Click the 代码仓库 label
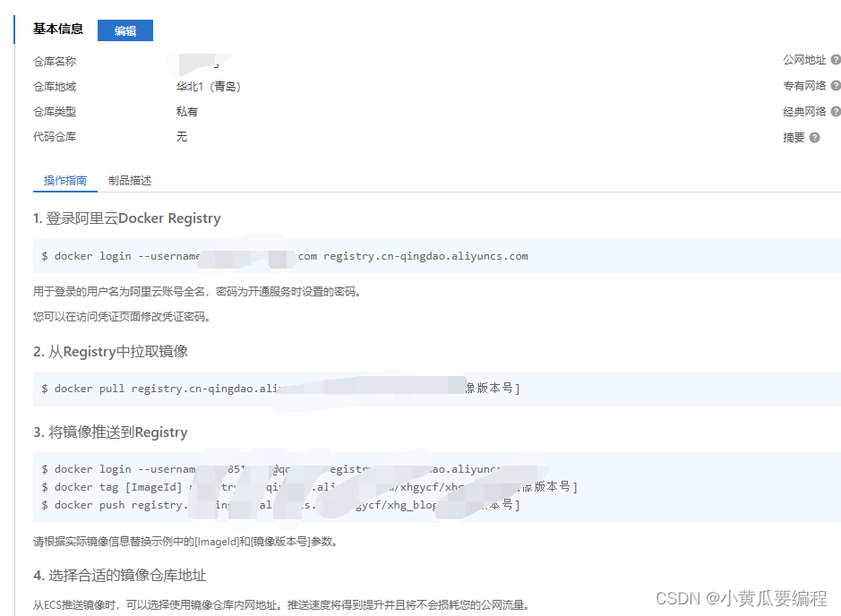The width and height of the screenshot is (841, 616). tap(55, 137)
